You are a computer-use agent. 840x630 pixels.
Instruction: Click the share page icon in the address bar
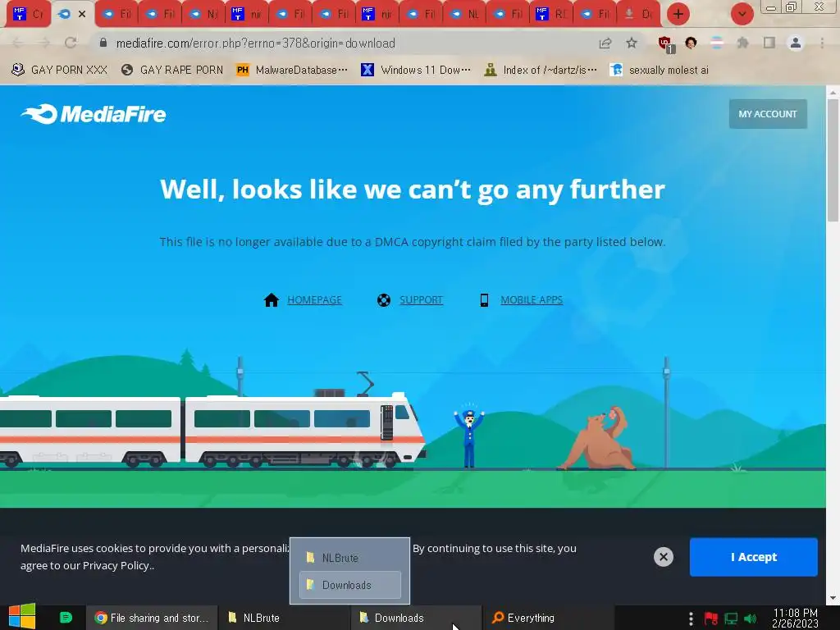(605, 43)
